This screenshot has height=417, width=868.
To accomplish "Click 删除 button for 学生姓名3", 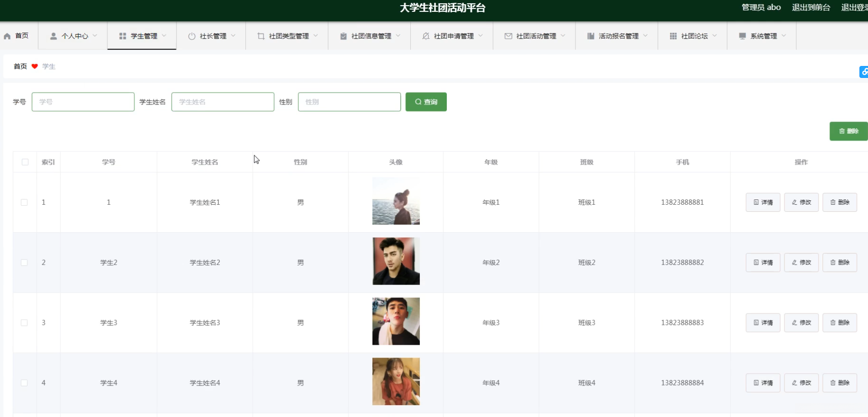I will pyautogui.click(x=840, y=323).
